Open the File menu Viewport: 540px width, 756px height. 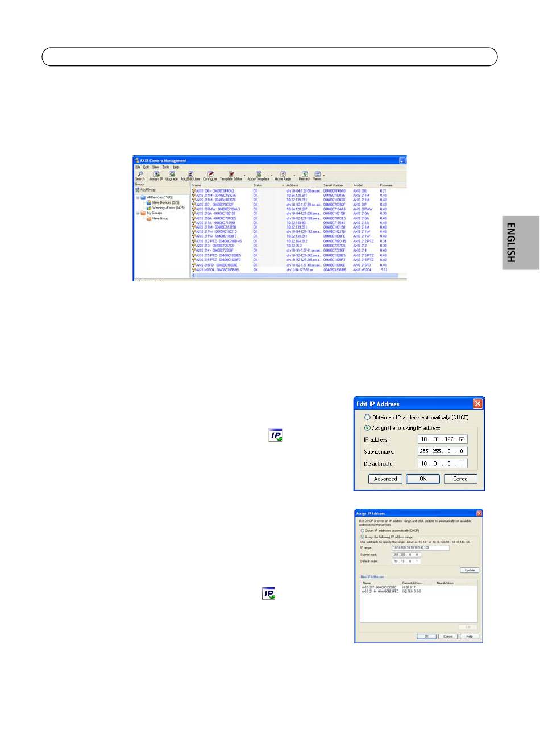pos(138,167)
